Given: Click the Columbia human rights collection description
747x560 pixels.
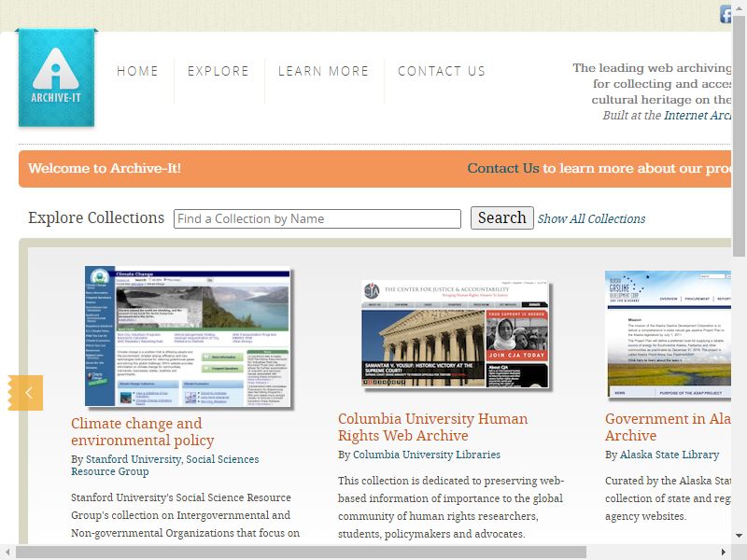Looking at the screenshot, I should (451, 507).
